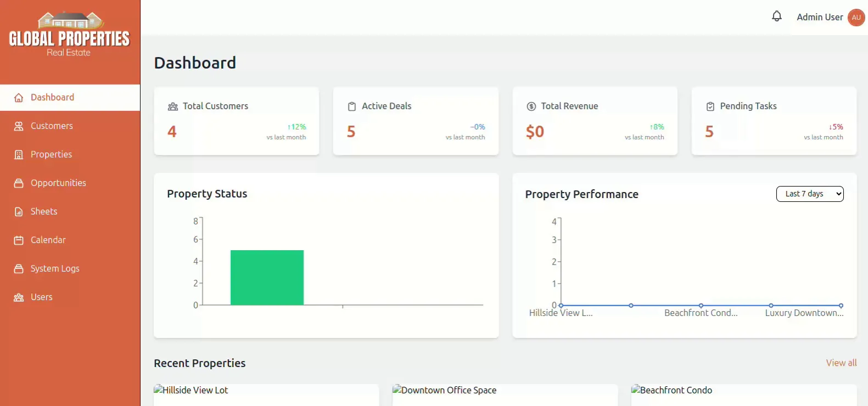868x406 pixels.
Task: Click the Dashboard home icon in sidebar
Action: (x=19, y=98)
